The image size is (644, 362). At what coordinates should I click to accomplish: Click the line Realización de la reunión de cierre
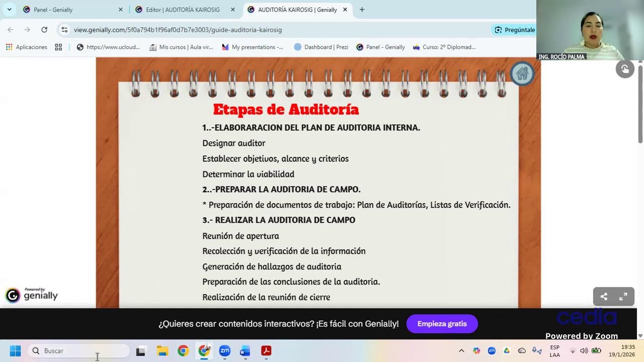coord(266,297)
